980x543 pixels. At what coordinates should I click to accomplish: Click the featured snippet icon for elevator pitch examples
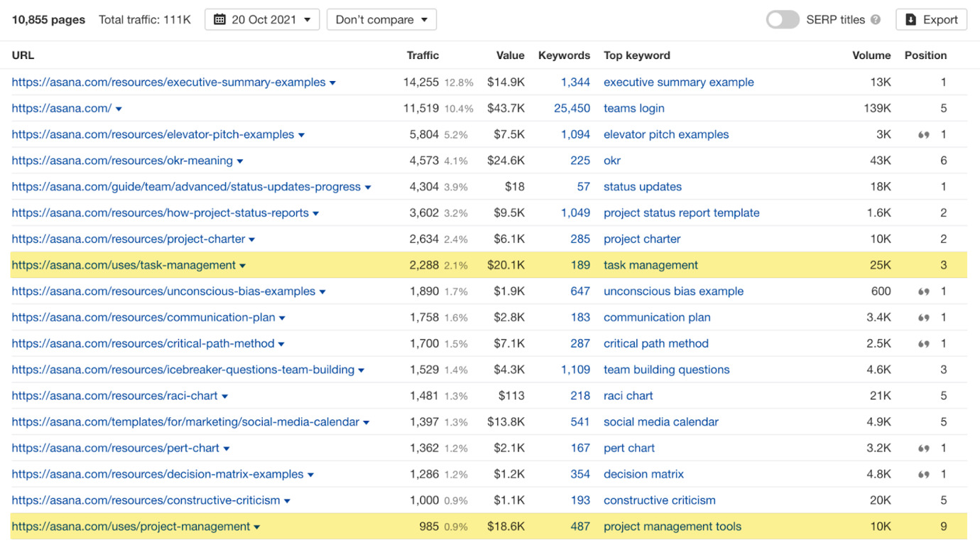point(923,135)
